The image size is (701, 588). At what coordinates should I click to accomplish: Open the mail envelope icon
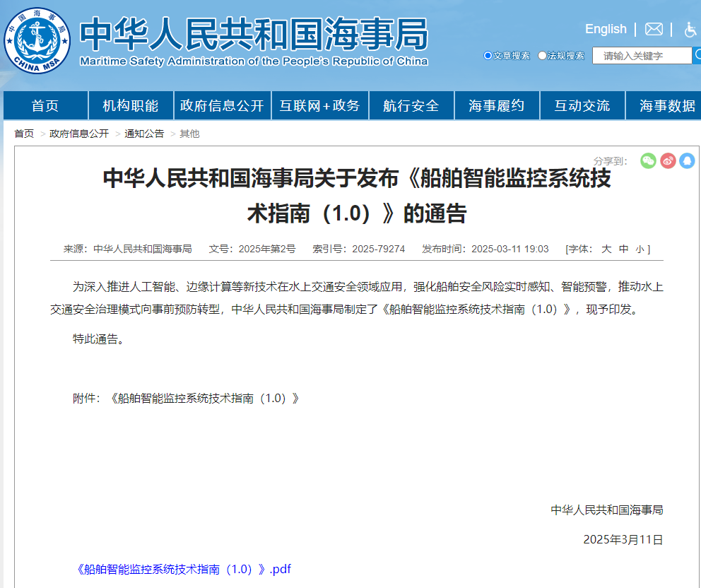[x=654, y=30]
